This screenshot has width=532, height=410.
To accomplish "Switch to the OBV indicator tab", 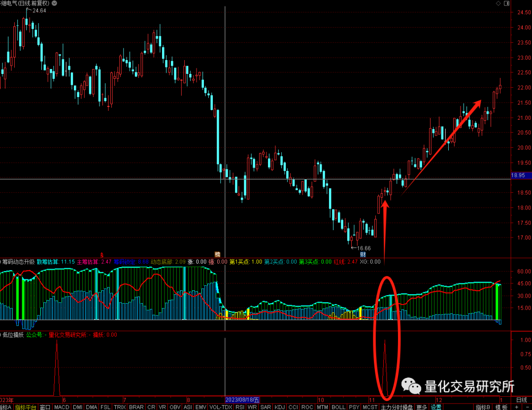I will pos(175,407).
